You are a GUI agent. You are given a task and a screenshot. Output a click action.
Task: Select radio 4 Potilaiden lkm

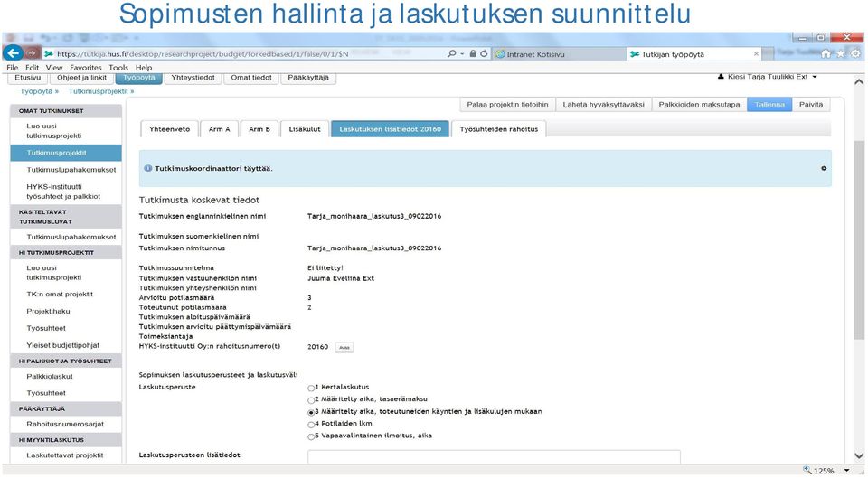(311, 425)
